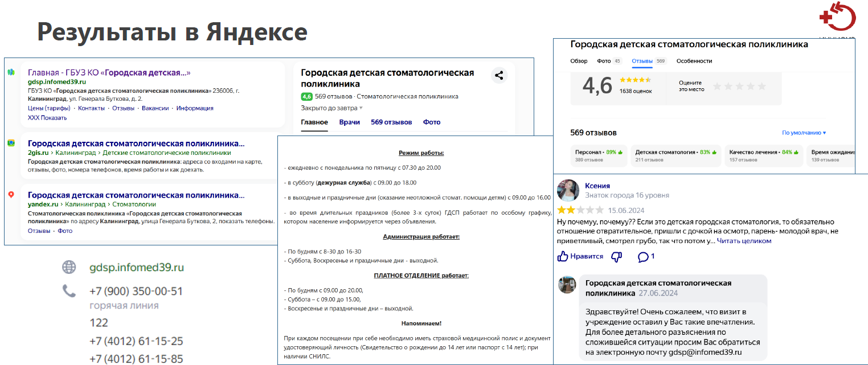Open the comments bubble icon with count 1
Viewport: 868px width, 365px height.
tap(643, 257)
